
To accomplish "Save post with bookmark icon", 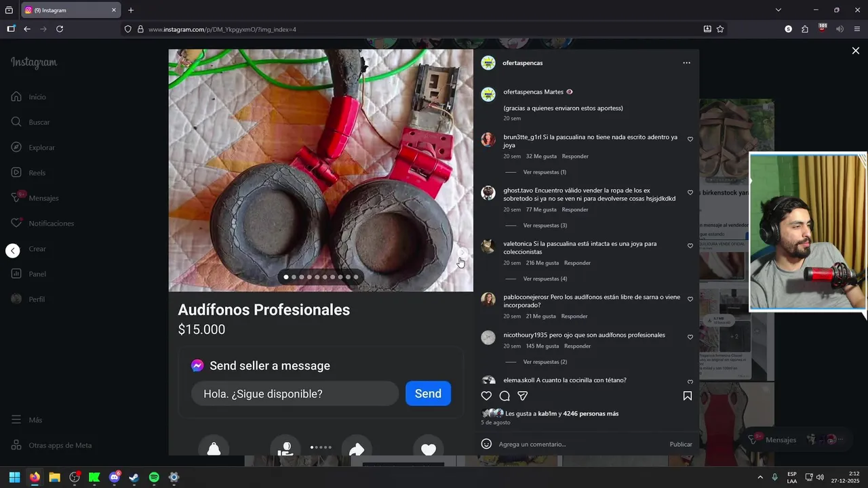I will 687,396.
